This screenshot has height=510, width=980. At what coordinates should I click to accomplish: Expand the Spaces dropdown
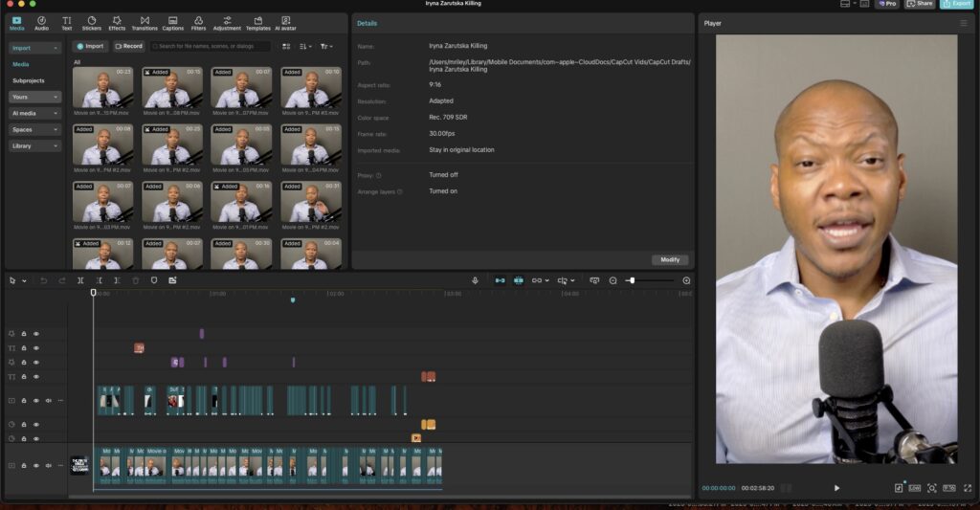[34, 129]
